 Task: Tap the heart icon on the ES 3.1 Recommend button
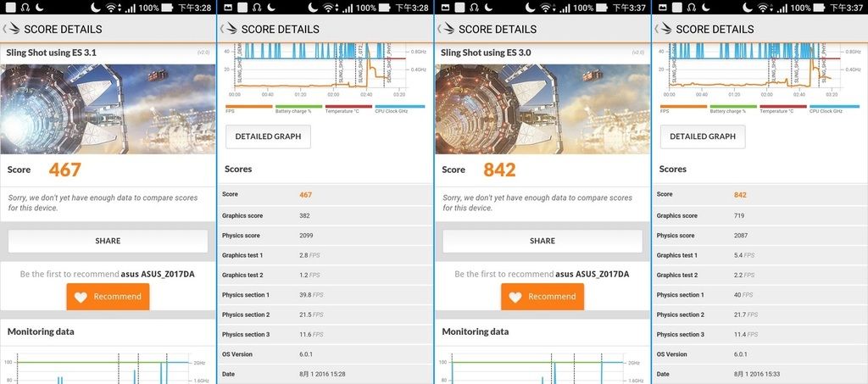[x=81, y=298]
